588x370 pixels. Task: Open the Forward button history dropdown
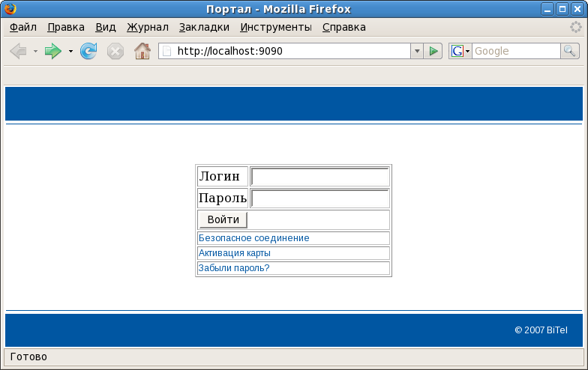coord(70,51)
